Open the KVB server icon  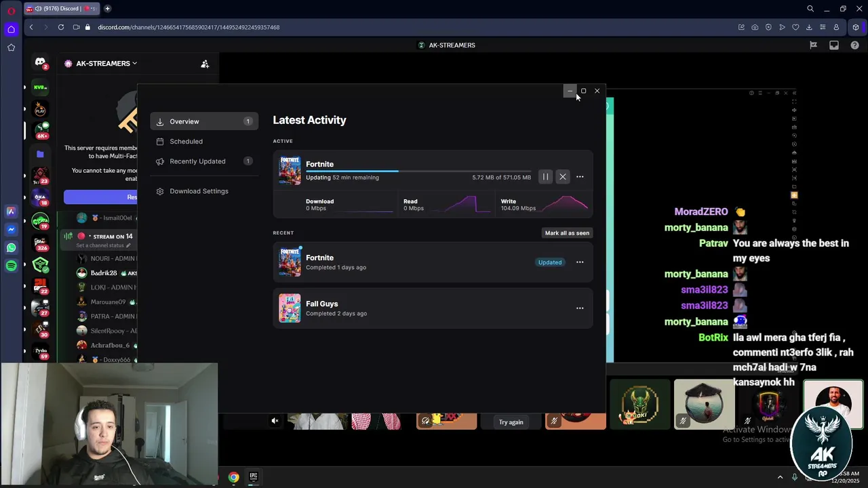tap(40, 87)
